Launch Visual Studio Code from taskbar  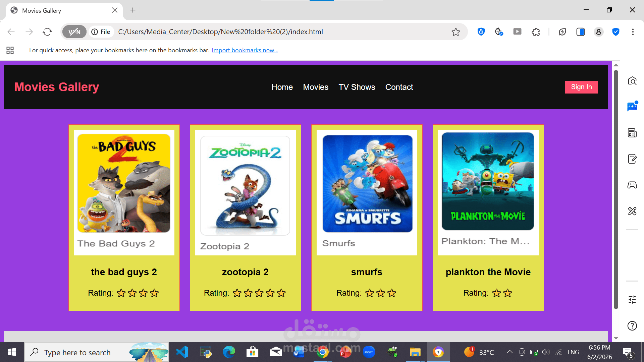(x=182, y=352)
